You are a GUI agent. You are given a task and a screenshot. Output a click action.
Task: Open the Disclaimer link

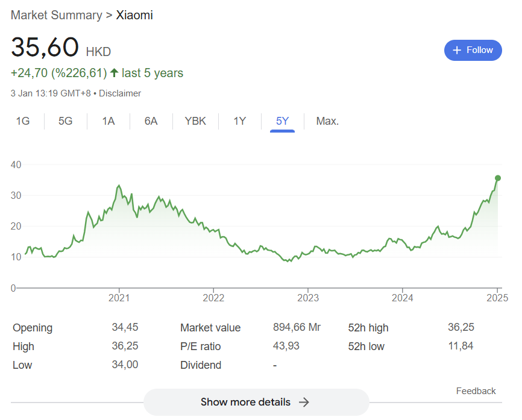[x=120, y=93]
